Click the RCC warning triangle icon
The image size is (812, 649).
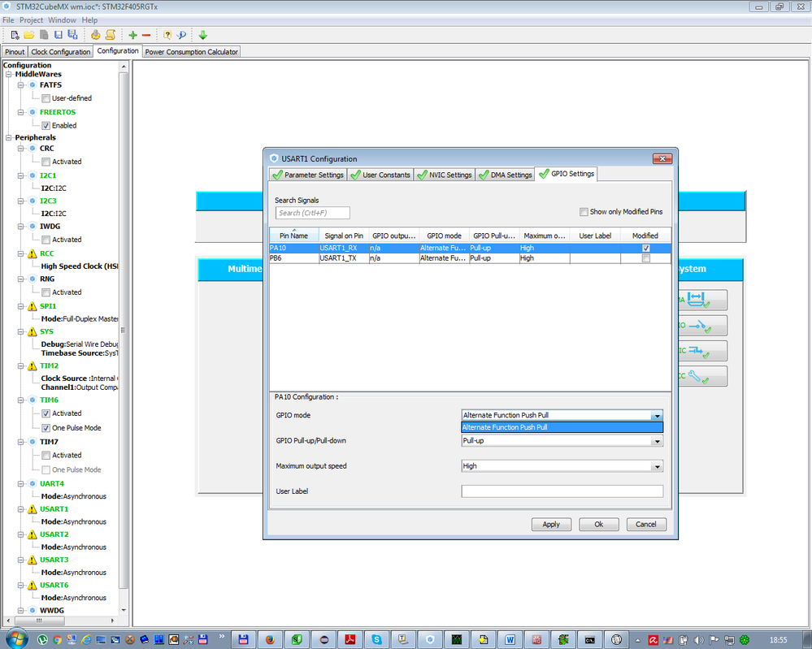33,253
